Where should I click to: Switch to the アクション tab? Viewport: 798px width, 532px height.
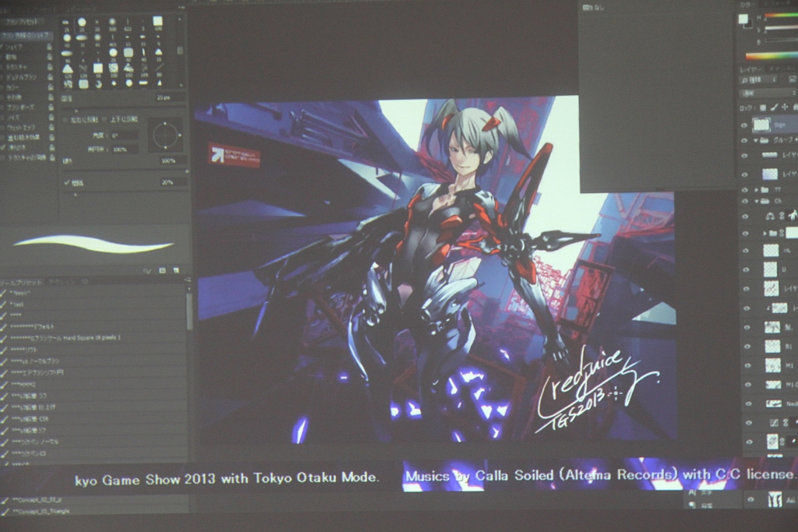pyautogui.click(x=63, y=281)
